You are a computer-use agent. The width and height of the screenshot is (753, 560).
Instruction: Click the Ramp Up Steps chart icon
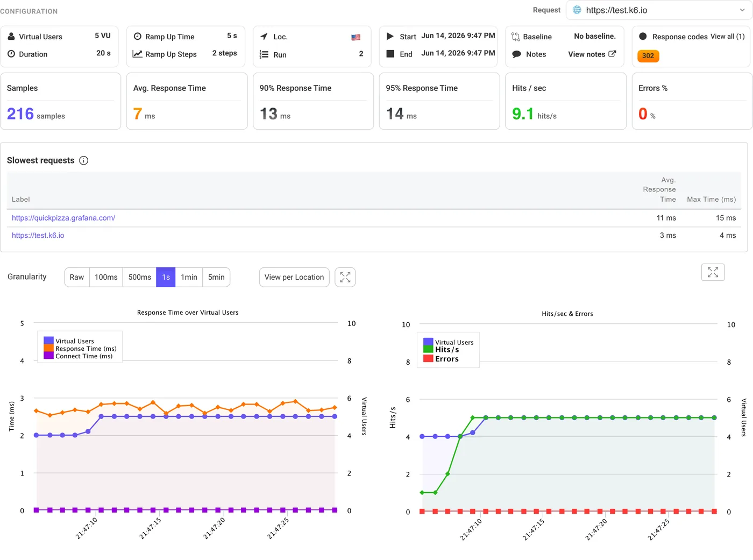click(x=138, y=54)
